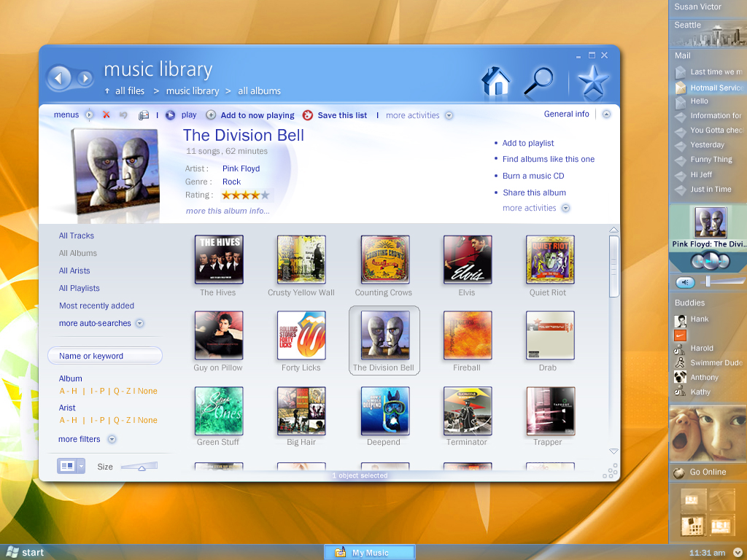Filter Album by A - H
The width and height of the screenshot is (747, 560).
point(68,391)
